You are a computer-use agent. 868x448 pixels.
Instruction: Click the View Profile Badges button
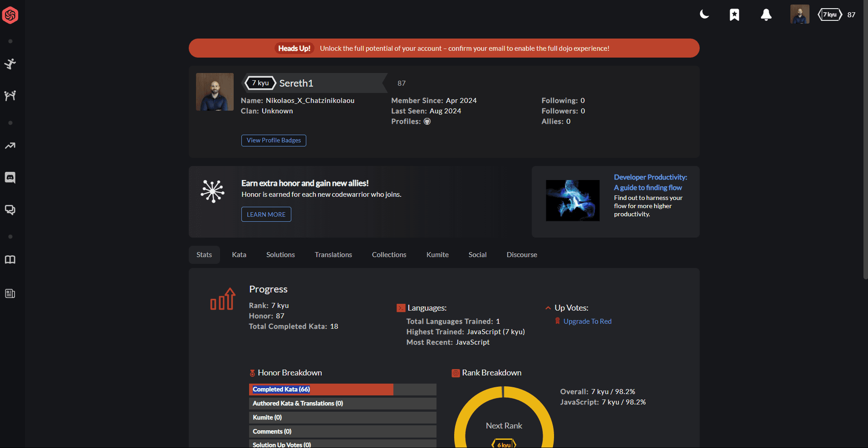tap(274, 141)
